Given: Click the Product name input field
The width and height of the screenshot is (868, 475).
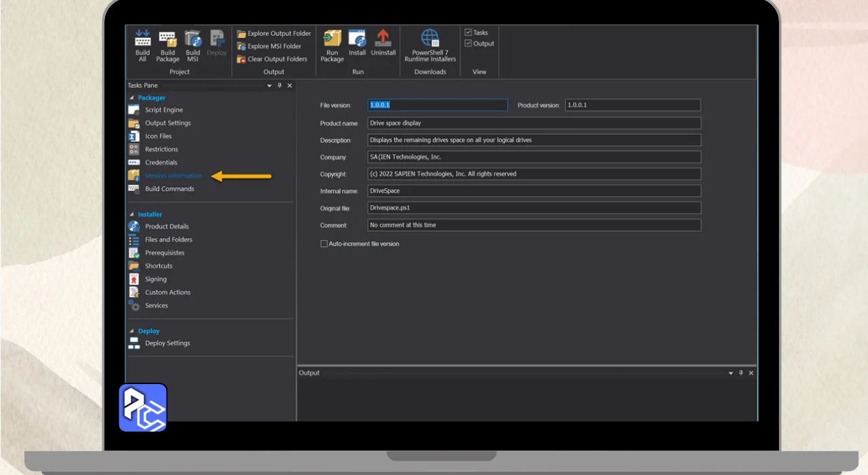Looking at the screenshot, I should [x=534, y=123].
